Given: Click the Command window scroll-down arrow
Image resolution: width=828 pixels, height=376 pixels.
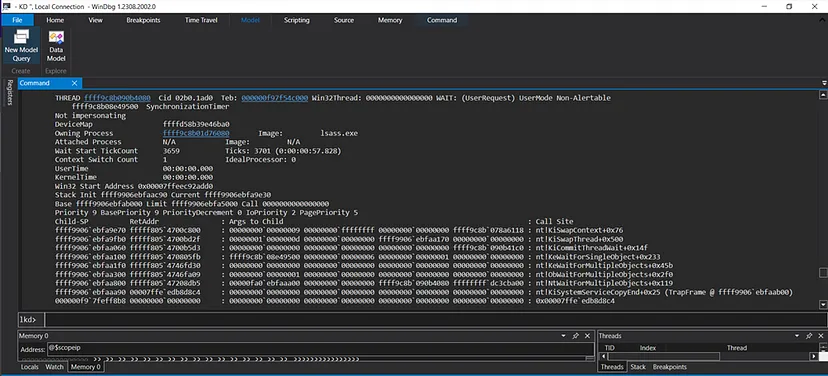Looking at the screenshot, I should tap(823, 305).
